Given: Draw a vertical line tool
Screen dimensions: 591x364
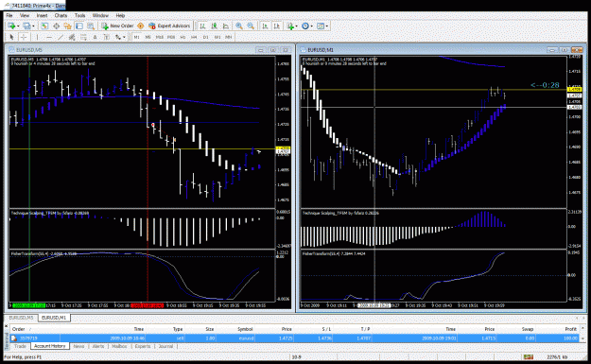Looking at the screenshot, I should pyautogui.click(x=37, y=37).
